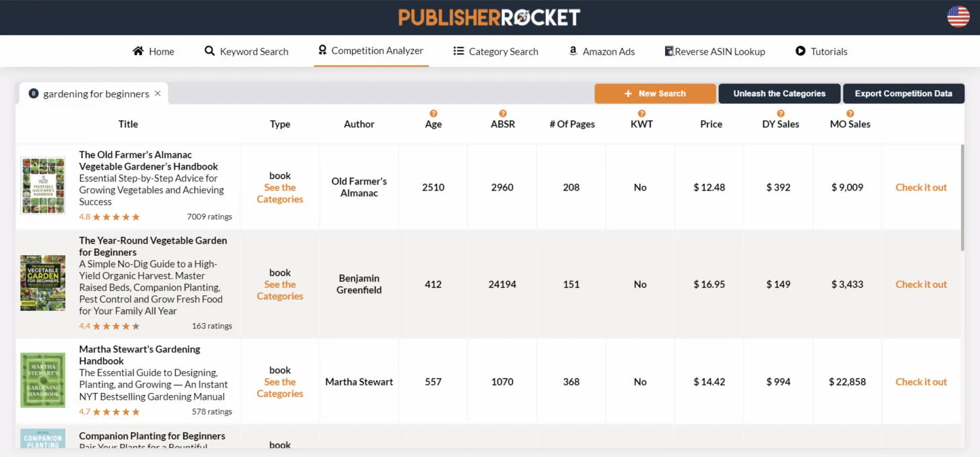
Task: Click the Type column header
Action: coord(280,124)
